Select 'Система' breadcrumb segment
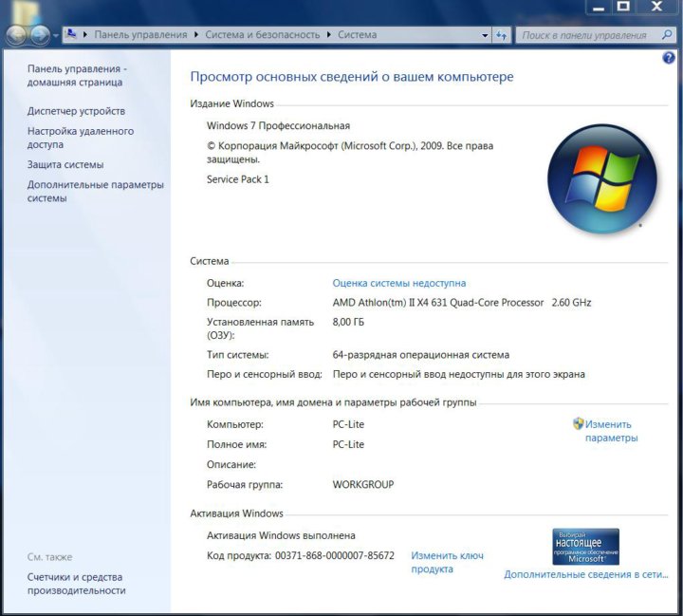Viewport: 683px width, 616px height. click(x=358, y=35)
